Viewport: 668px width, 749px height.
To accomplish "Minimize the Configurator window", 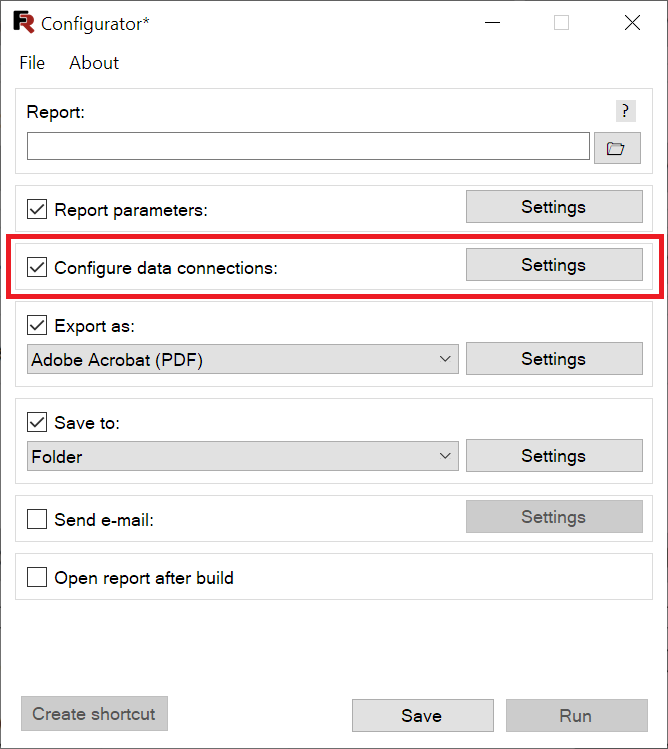I will pyautogui.click(x=492, y=22).
